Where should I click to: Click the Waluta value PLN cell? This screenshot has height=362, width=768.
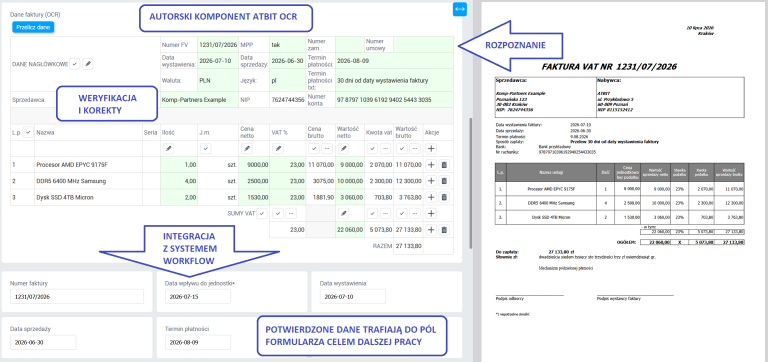click(218, 80)
